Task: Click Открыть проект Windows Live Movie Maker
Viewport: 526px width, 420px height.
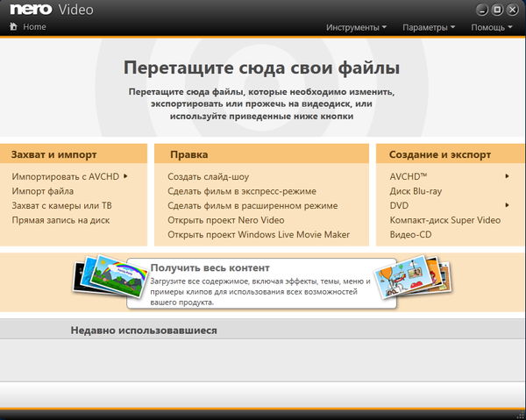Action: tap(258, 234)
